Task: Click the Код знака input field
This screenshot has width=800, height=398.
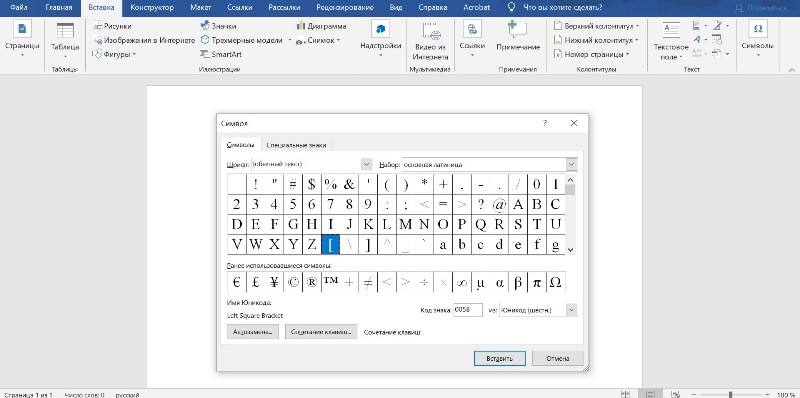Action: tap(468, 310)
